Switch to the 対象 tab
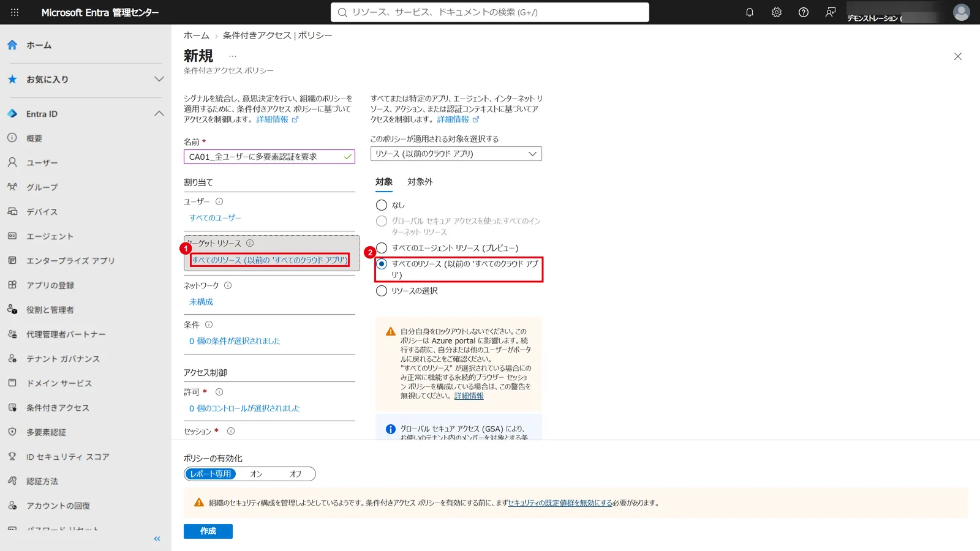 click(x=384, y=182)
